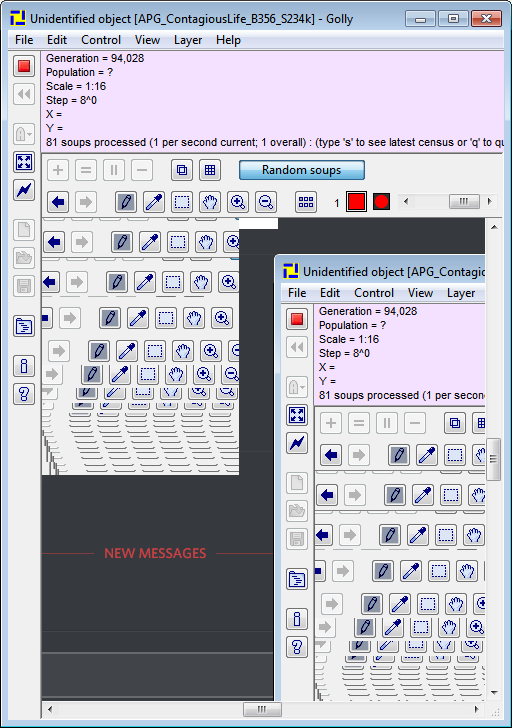Clone current layer with the equals button

coord(86,170)
